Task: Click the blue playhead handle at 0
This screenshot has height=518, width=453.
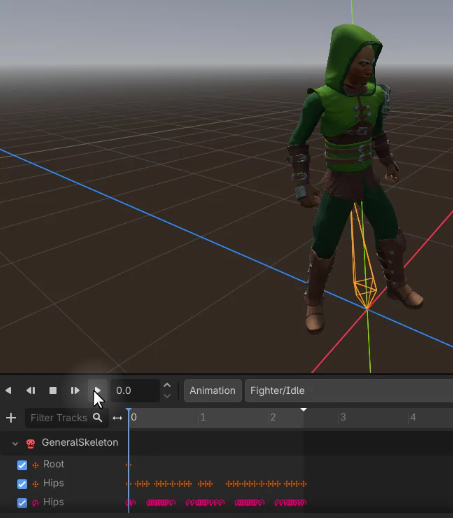Action: coord(129,410)
